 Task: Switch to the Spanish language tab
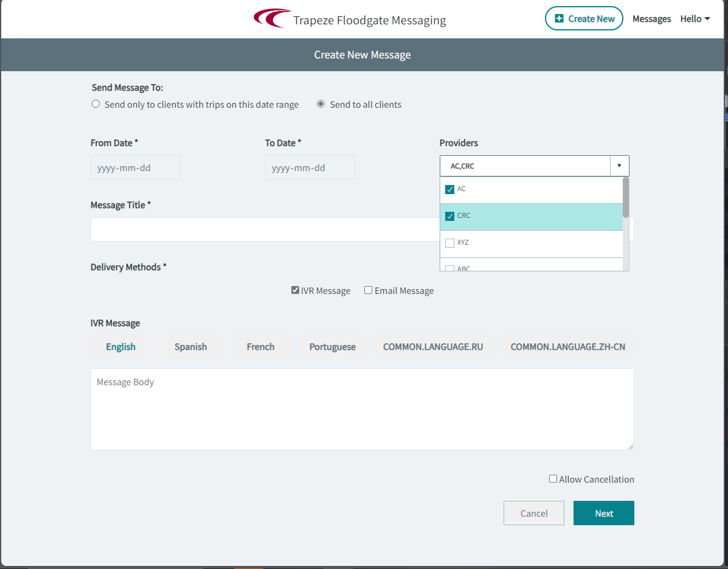(190, 346)
